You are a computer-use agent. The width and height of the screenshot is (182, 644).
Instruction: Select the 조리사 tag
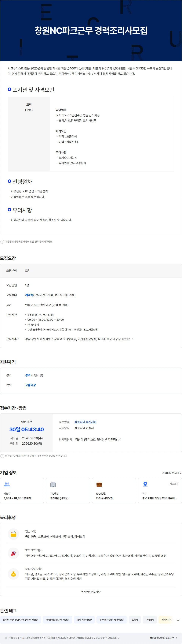(135, 620)
